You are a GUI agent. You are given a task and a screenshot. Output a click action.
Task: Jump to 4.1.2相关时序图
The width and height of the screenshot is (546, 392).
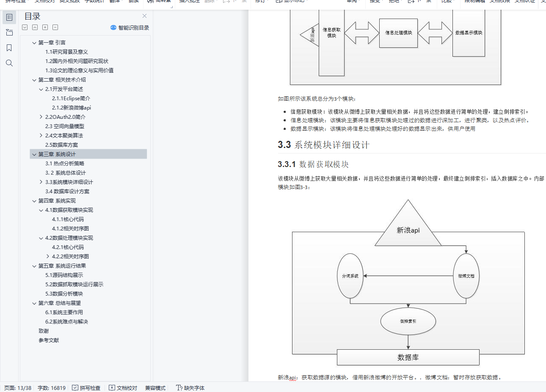click(70, 229)
